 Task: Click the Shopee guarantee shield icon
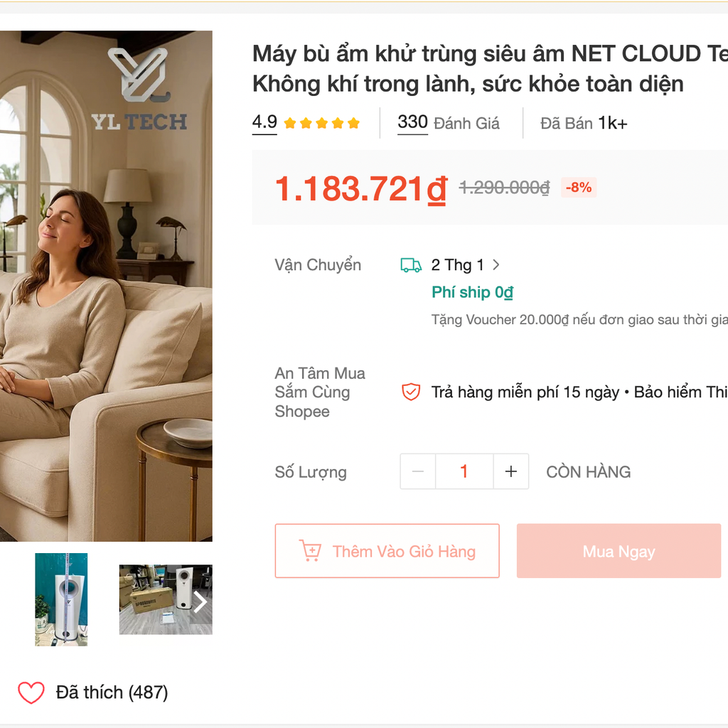coord(411,392)
